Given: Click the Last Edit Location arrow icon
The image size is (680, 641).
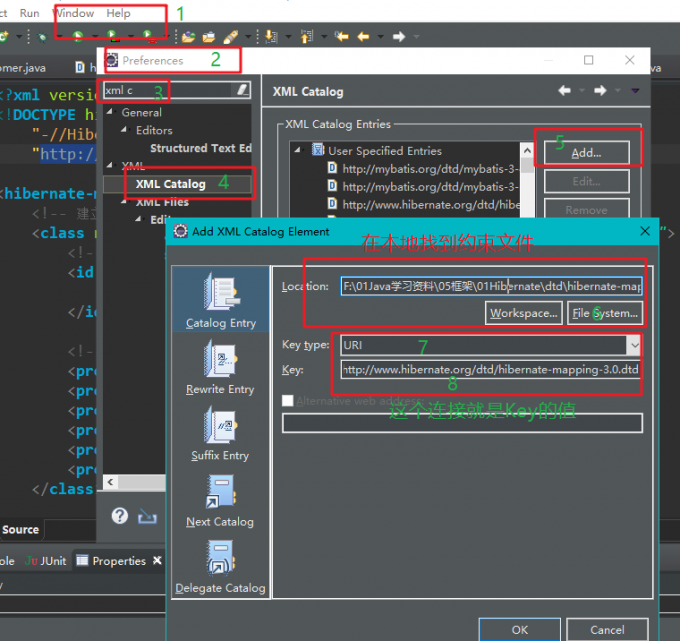Looking at the screenshot, I should point(341,36).
